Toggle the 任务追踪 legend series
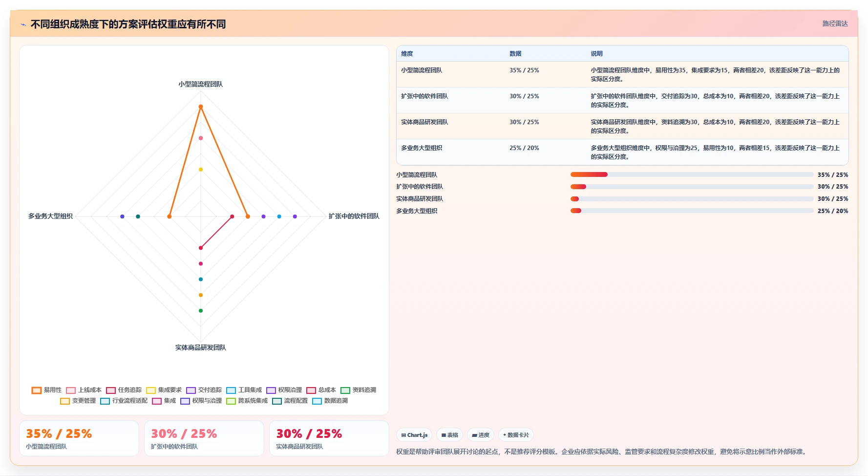868x476 pixels. tap(124, 390)
